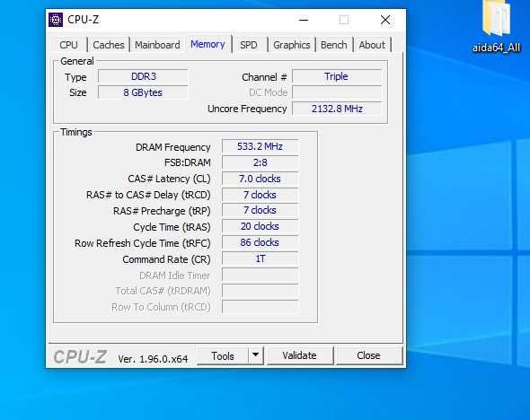Click the Ver. 1.96.0.x64 version text

coord(153,359)
